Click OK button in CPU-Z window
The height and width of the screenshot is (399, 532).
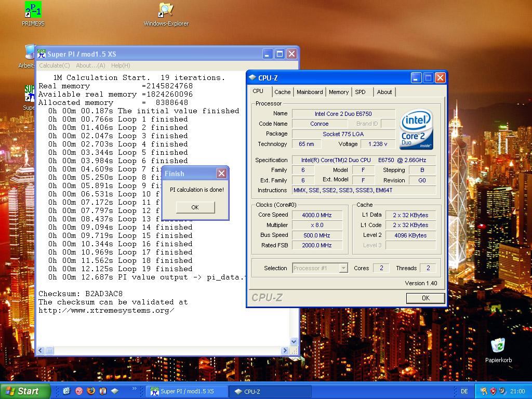(425, 298)
